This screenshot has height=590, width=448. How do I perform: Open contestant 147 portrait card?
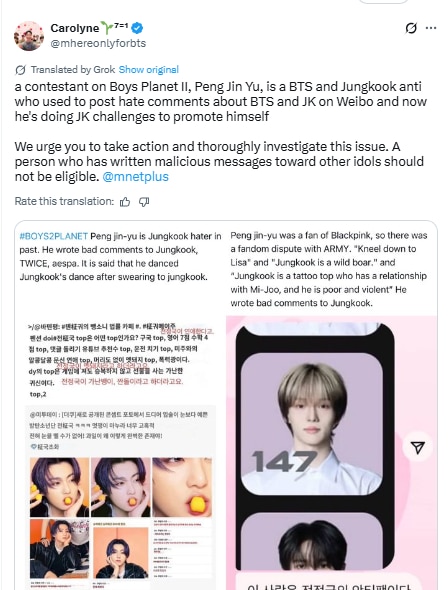311,424
